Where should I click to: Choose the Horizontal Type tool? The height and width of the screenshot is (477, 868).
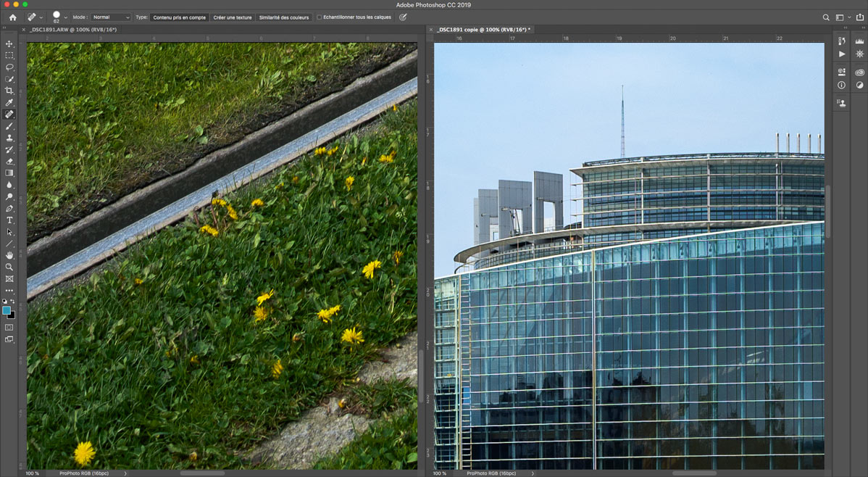point(9,220)
